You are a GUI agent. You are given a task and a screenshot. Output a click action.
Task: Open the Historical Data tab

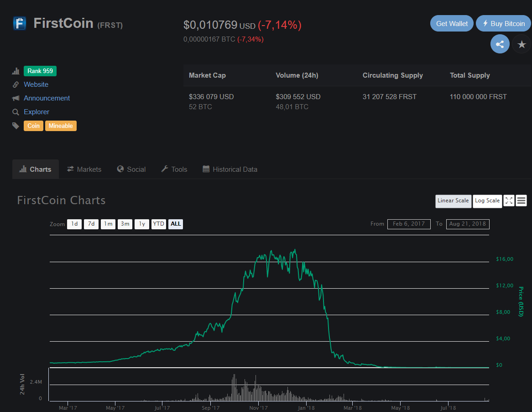[x=229, y=169]
